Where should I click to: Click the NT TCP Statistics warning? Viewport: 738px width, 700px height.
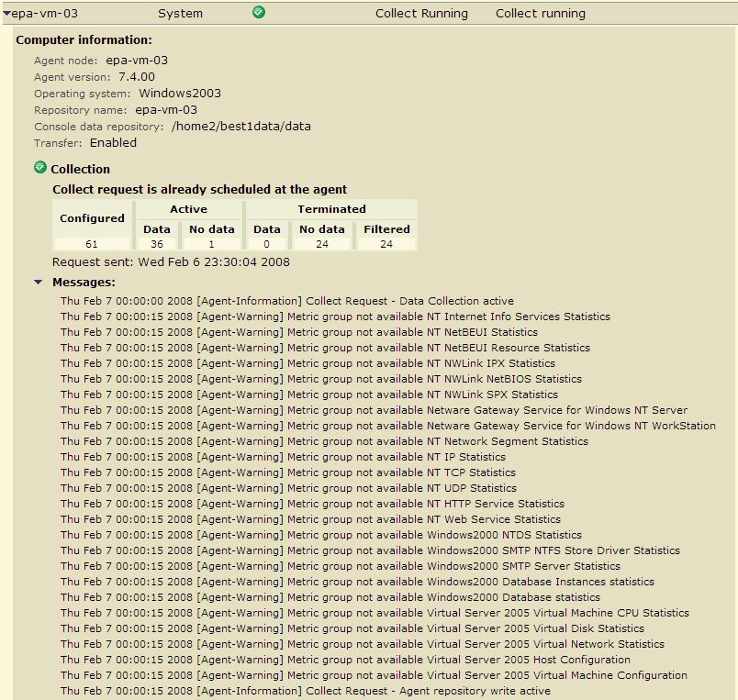point(288,472)
